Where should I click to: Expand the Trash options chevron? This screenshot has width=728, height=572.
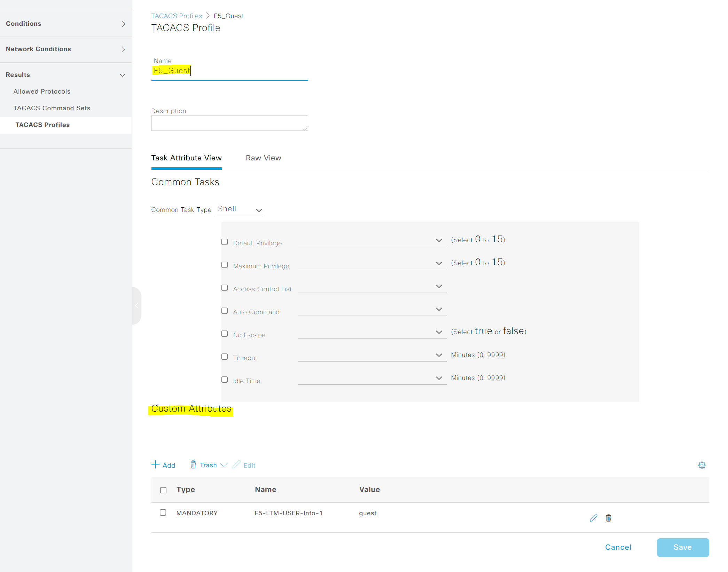[x=224, y=465]
